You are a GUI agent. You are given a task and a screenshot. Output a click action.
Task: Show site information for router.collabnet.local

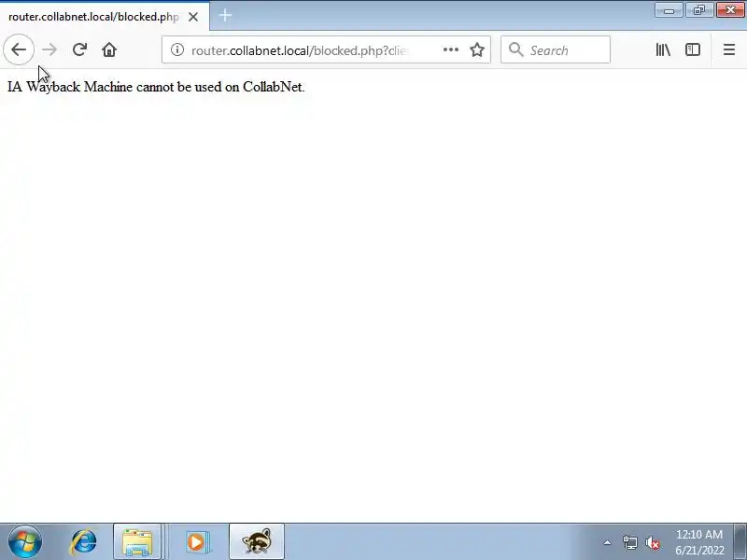click(176, 49)
